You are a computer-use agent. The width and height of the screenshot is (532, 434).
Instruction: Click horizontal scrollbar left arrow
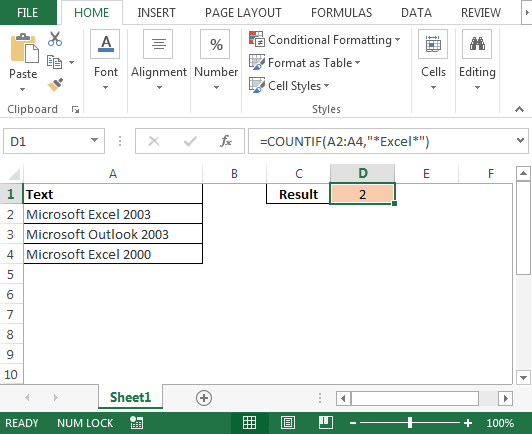coord(343,398)
